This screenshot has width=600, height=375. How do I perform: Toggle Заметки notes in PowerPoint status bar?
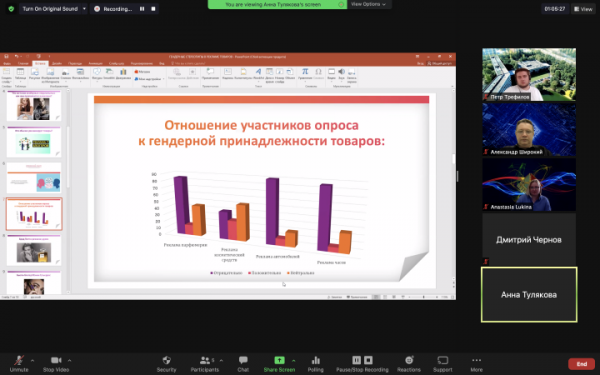(336, 297)
